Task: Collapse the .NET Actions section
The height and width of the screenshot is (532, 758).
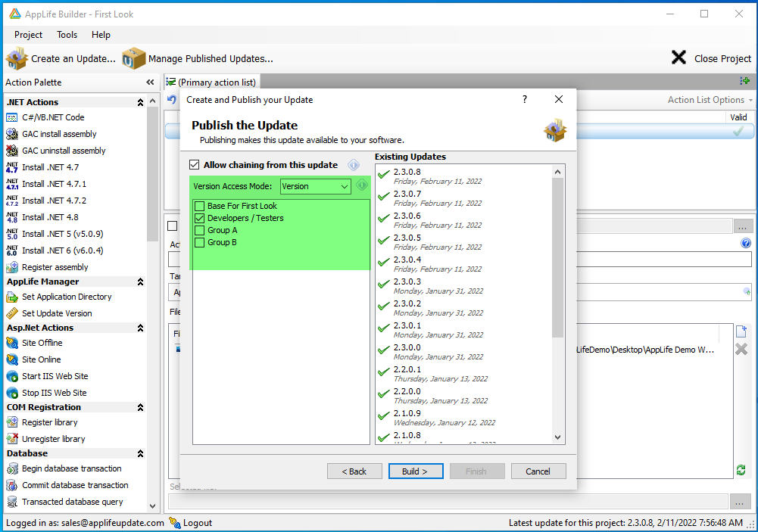Action: point(140,102)
